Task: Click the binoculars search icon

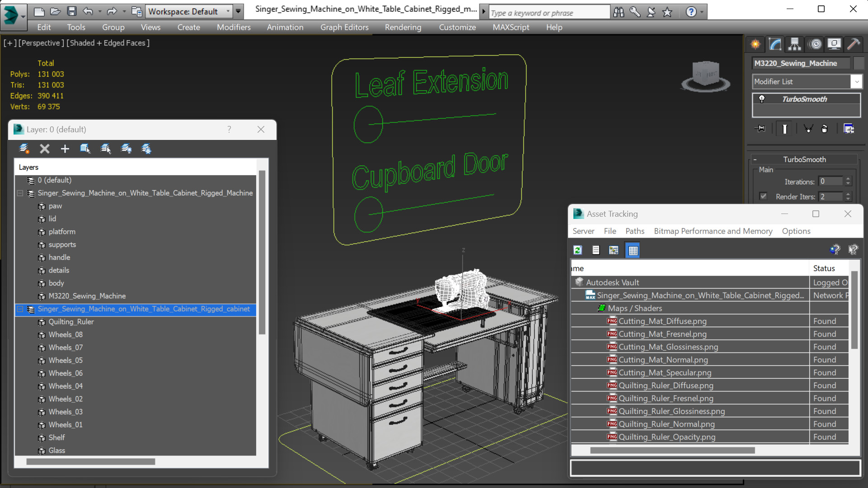Action: [619, 12]
